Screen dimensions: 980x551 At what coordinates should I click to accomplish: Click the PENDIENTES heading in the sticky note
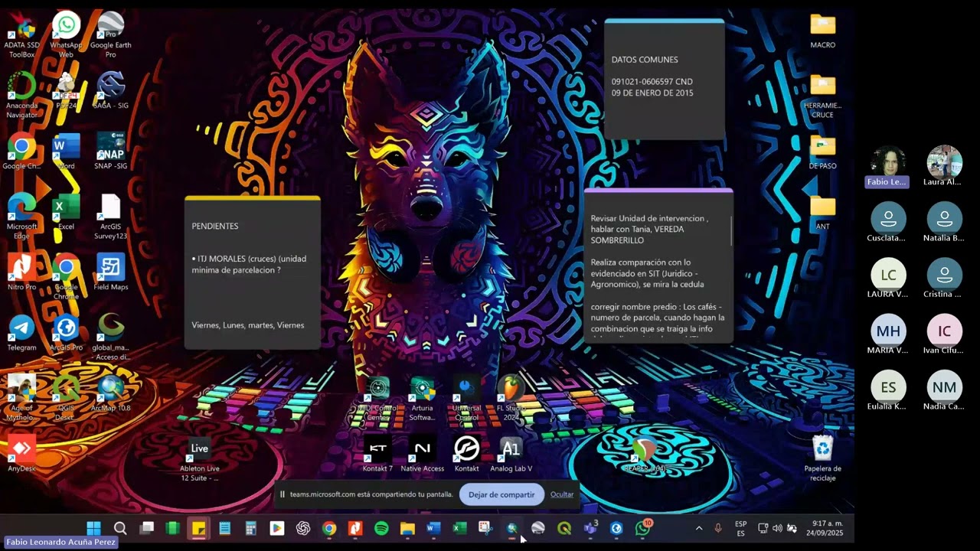click(x=215, y=227)
